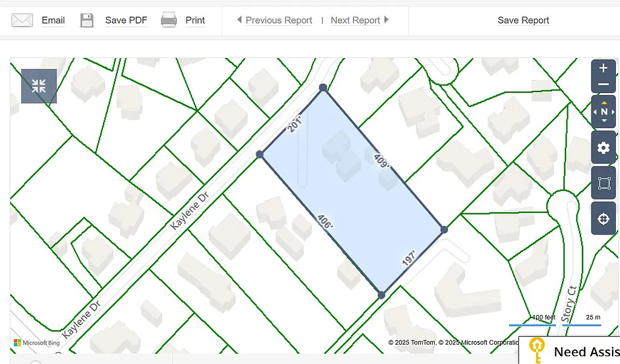Select parcel vertex at Kaylene Dr edge
Viewport: 620px width, 364px height.
coord(260,155)
